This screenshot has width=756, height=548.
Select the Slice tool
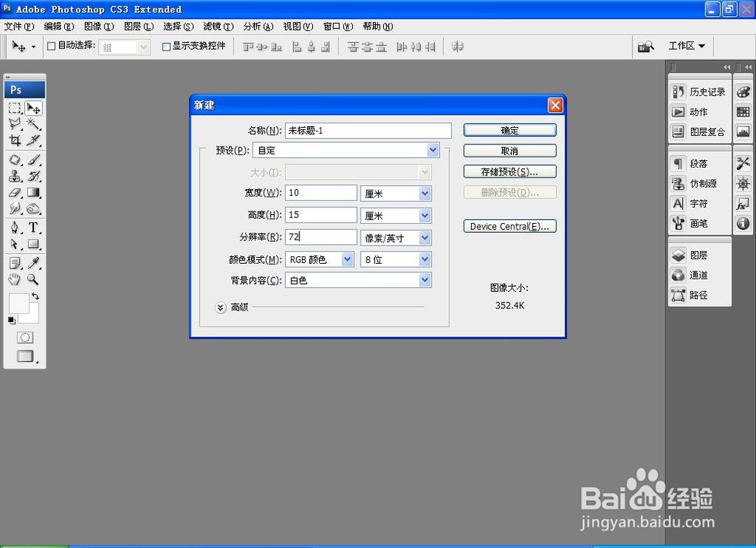pyautogui.click(x=33, y=141)
